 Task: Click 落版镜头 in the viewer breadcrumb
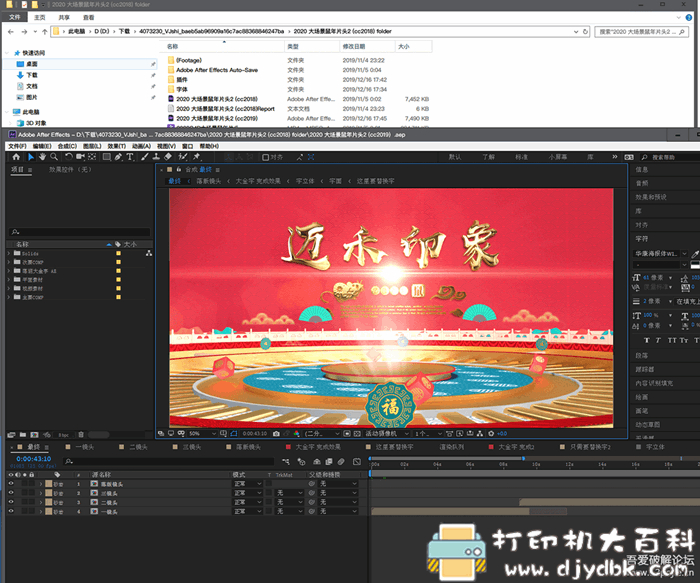point(208,181)
